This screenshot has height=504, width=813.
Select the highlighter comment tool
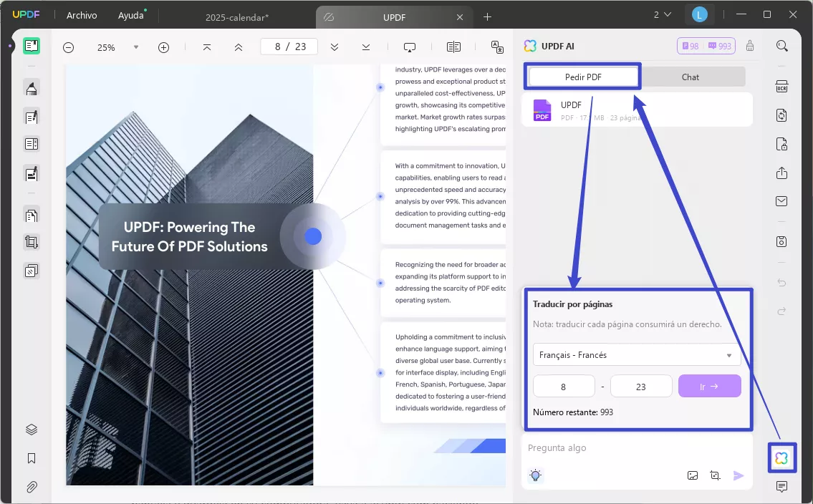pyautogui.click(x=31, y=89)
